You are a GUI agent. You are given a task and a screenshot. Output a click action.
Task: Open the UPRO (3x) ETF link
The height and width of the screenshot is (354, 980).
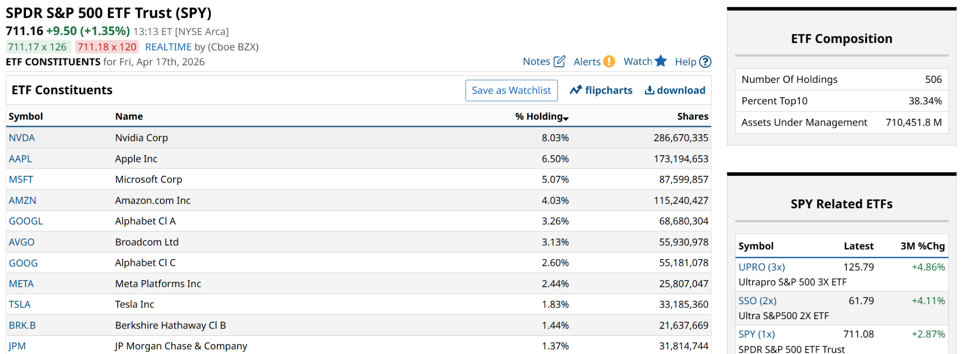click(761, 267)
